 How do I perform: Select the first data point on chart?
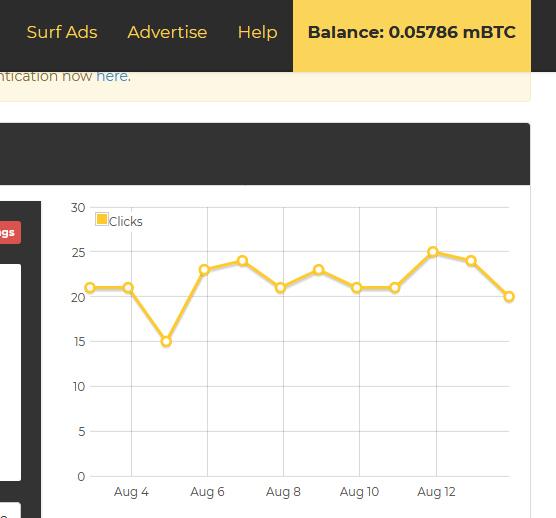pos(90,288)
